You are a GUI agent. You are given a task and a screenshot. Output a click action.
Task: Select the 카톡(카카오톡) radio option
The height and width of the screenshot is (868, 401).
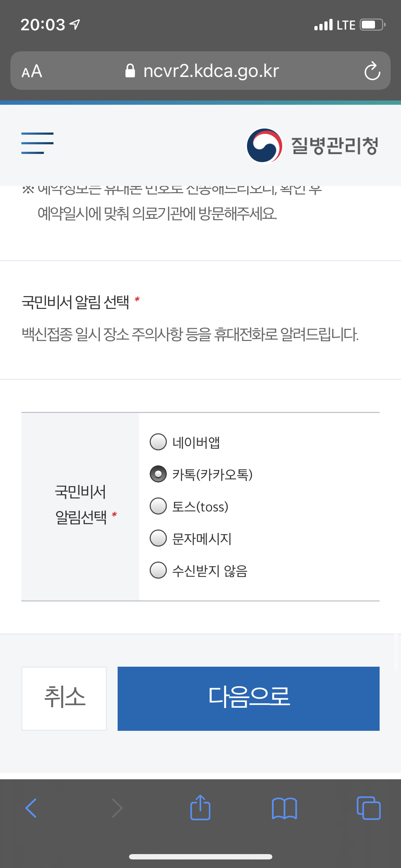point(158,474)
